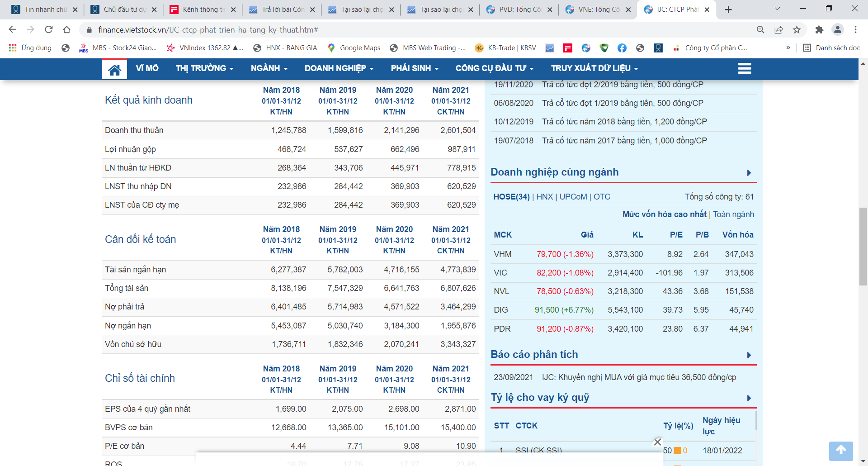Open Chrome three-dot menu
The width and height of the screenshot is (868, 466).
coord(855,29)
